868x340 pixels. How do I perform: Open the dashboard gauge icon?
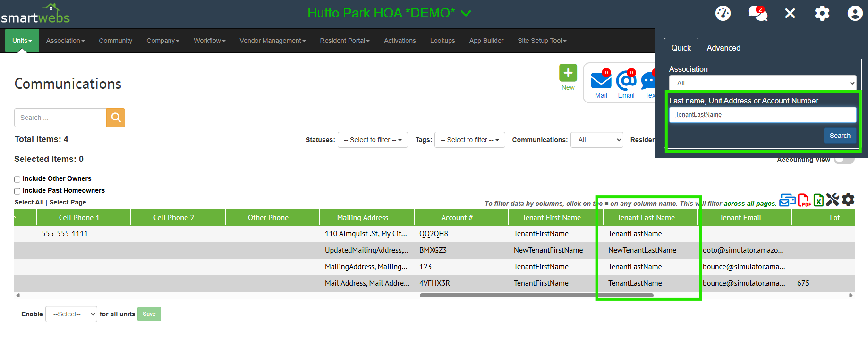coord(723,13)
